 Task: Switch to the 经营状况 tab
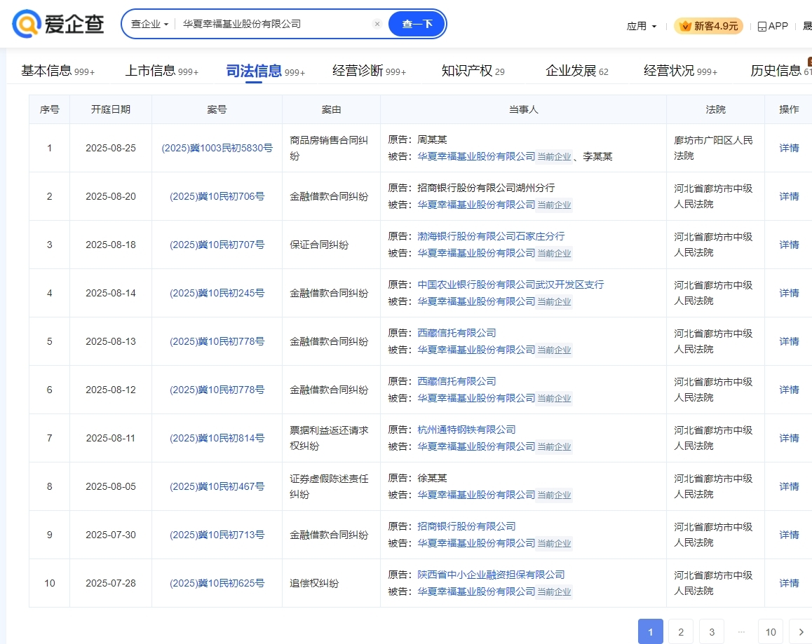pos(680,71)
